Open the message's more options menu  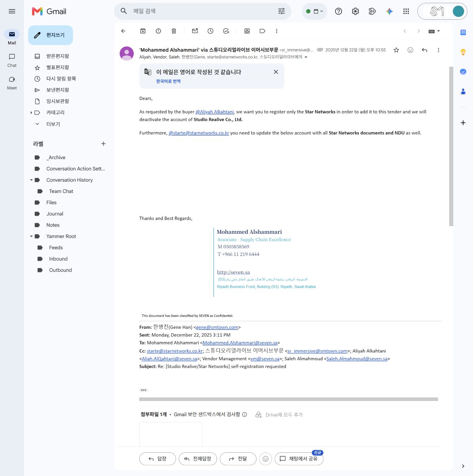(x=439, y=50)
